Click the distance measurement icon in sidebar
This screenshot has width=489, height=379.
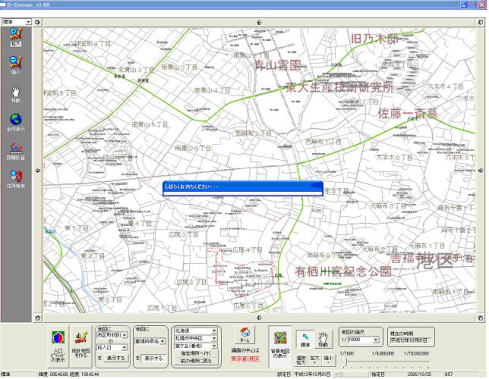(16, 151)
